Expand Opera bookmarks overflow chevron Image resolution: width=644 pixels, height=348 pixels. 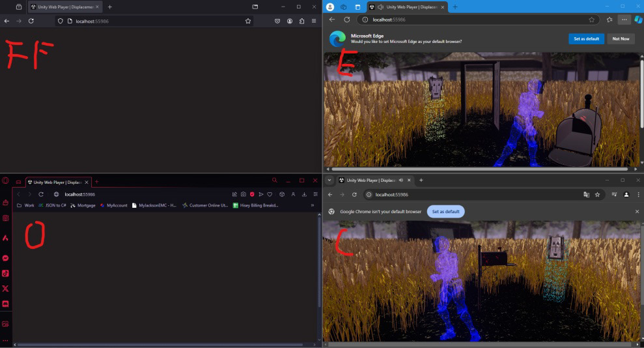click(313, 205)
